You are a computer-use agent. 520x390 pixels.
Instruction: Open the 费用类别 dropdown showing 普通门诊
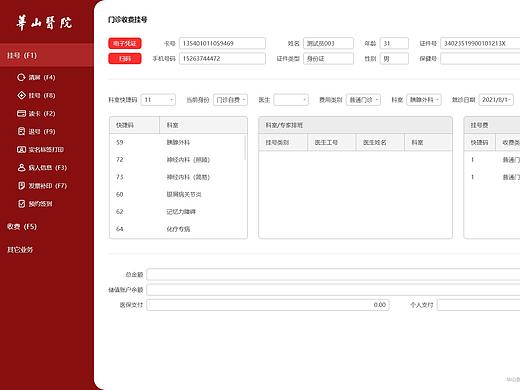coord(363,100)
